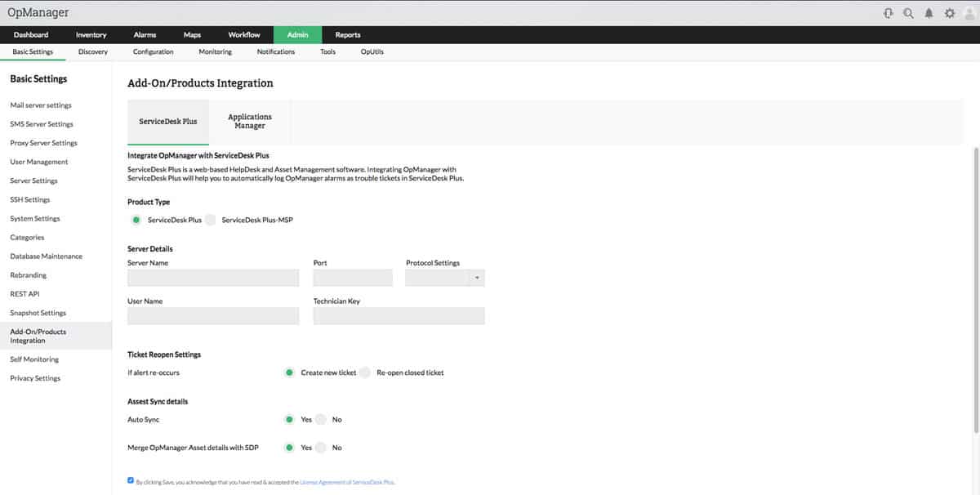
Task: Open the user profile avatar
Action: coord(970,13)
